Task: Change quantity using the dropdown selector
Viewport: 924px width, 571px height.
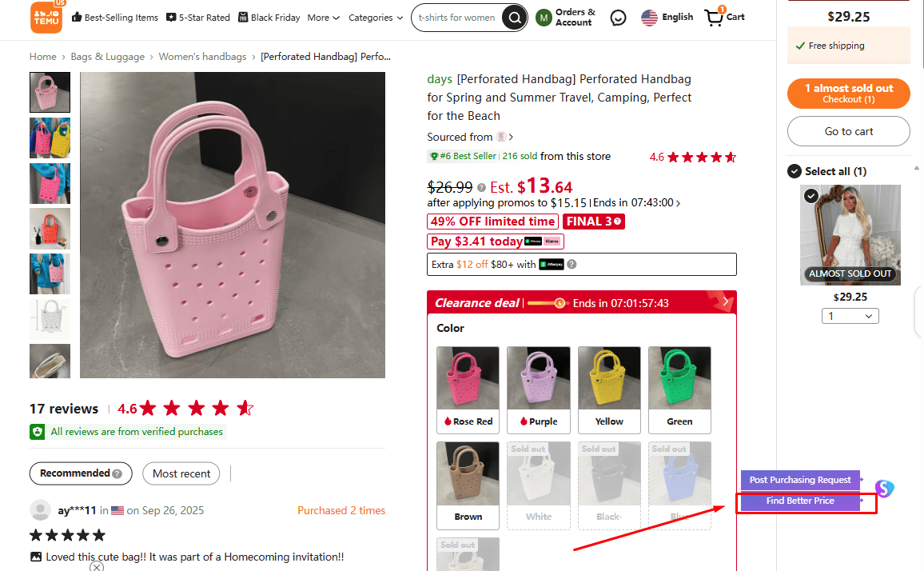Action: pyautogui.click(x=850, y=315)
